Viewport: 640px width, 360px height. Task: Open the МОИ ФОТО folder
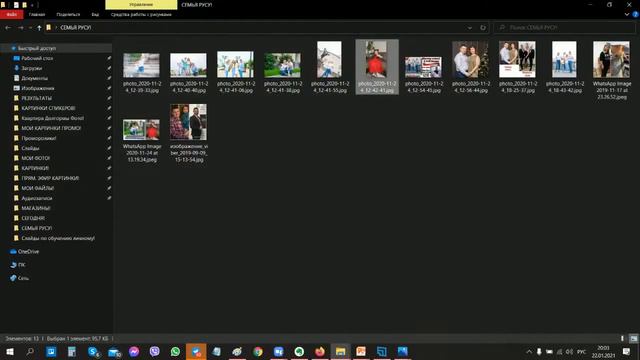[36, 158]
